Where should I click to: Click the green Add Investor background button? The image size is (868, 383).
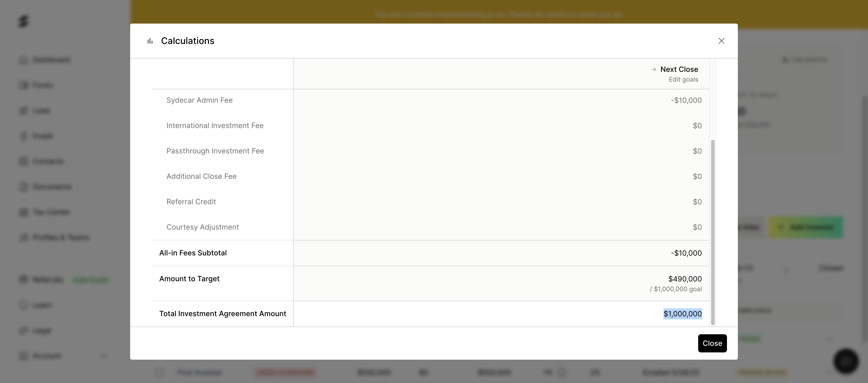pos(806,227)
